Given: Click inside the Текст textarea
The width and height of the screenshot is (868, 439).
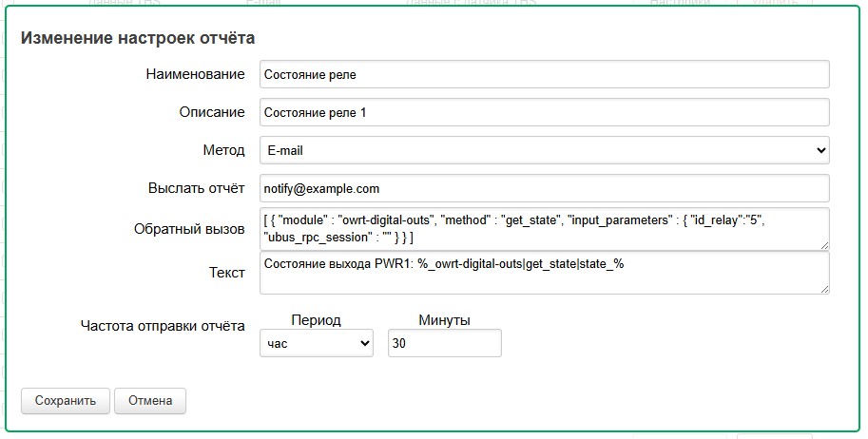Looking at the screenshot, I should [x=544, y=274].
